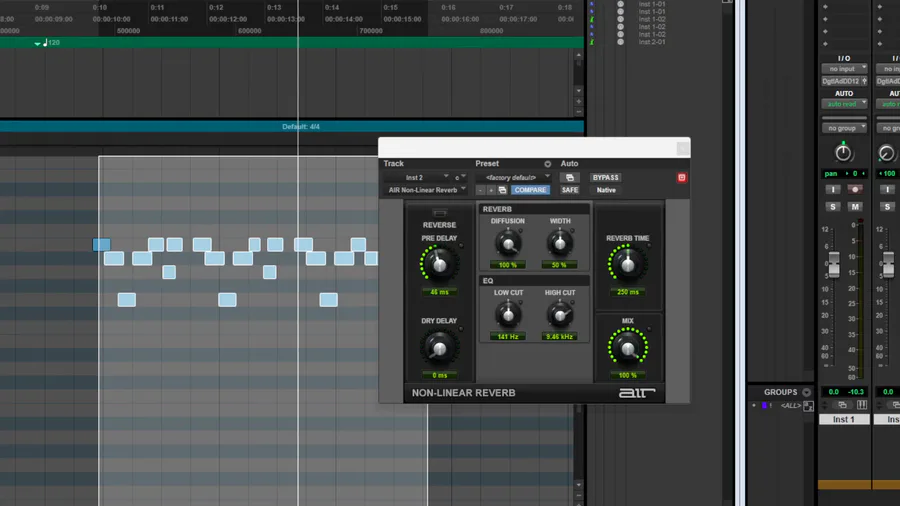900x506 pixels.
Task: Toggle the Reverse switch in the reverb plugin
Action: [x=439, y=213]
